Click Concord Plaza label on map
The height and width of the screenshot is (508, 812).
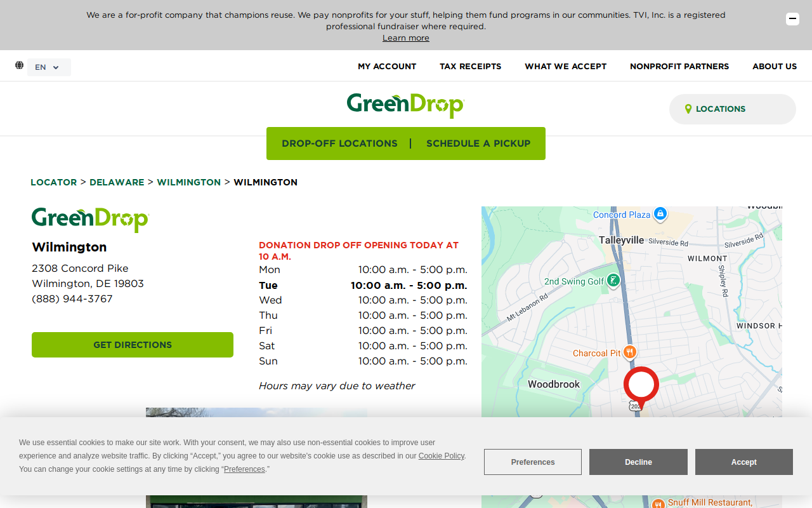(622, 215)
